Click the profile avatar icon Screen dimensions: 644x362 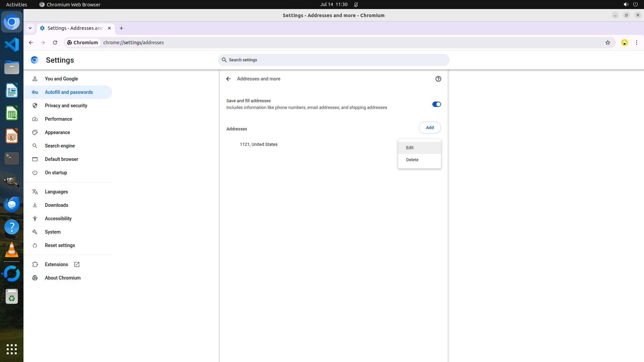pyautogui.click(x=624, y=43)
